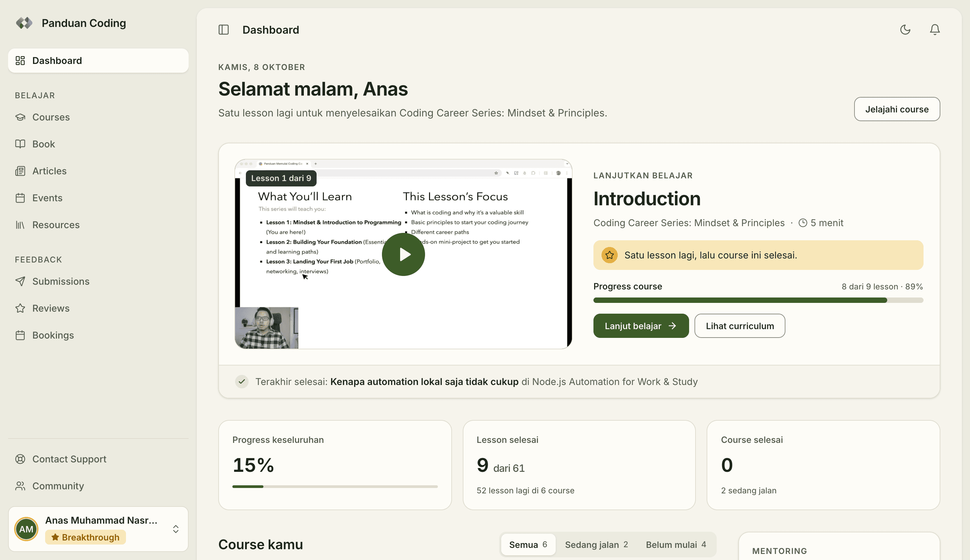970x560 pixels.
Task: Click Jelajahi course button
Action: (x=897, y=109)
